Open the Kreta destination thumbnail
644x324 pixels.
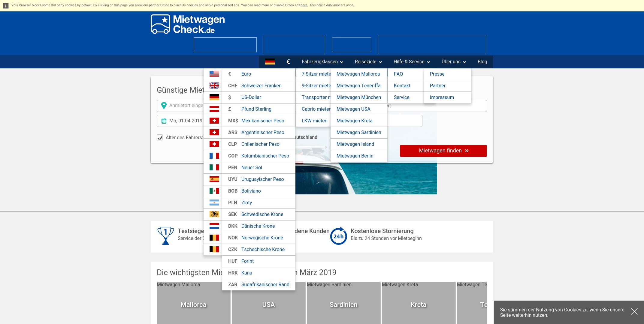(419, 303)
